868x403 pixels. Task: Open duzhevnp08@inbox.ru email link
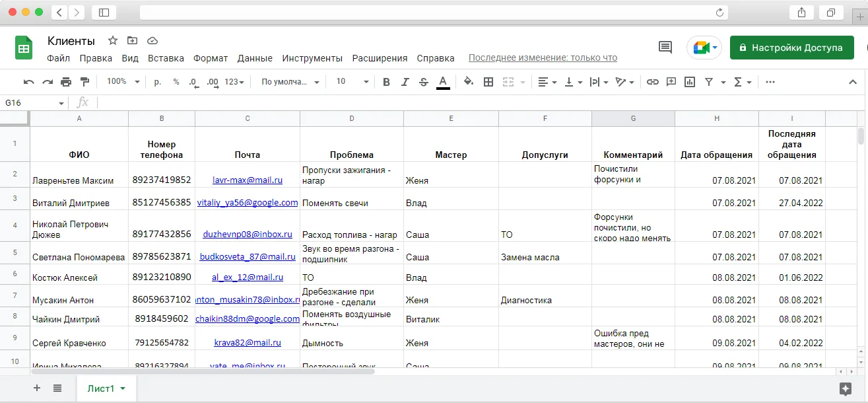[248, 234]
